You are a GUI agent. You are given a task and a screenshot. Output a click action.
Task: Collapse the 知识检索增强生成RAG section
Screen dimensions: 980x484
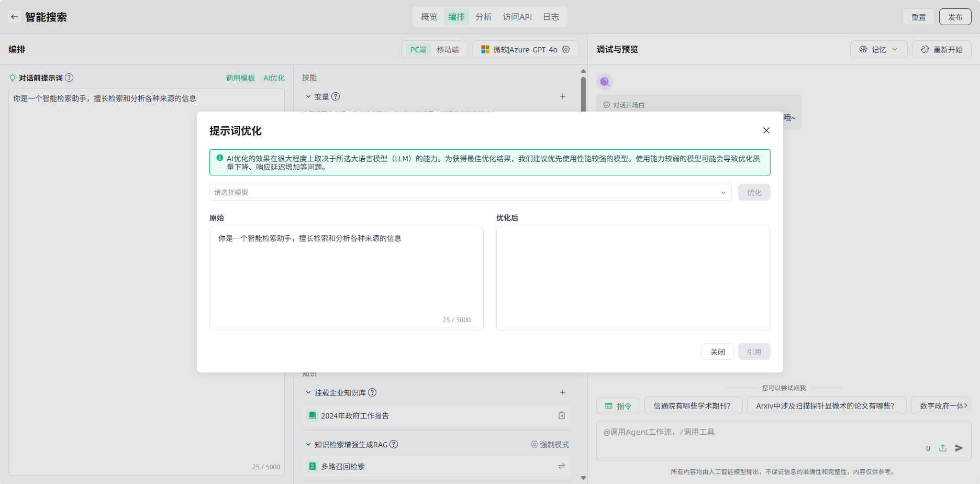[308, 444]
